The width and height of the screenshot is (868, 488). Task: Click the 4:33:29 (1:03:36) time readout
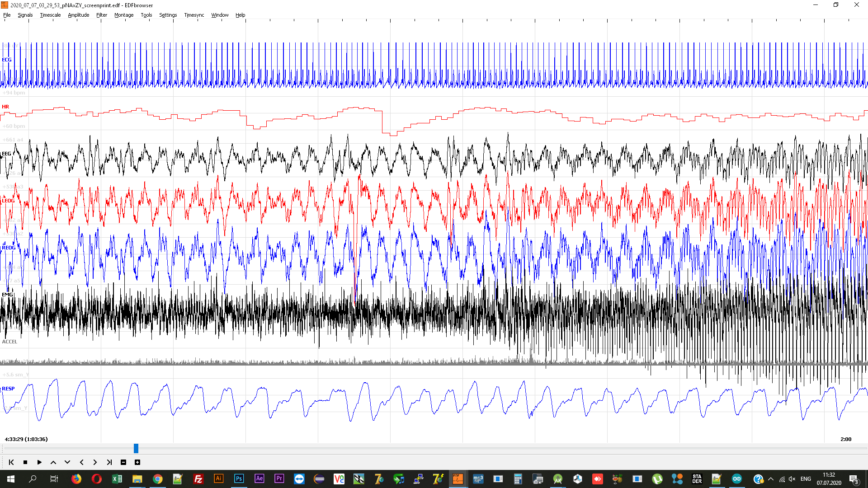coord(26,439)
